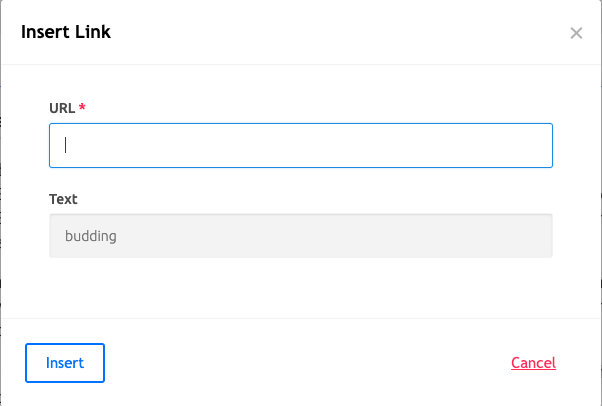
Task: Confirm link insertion with Insert
Action: [65, 363]
